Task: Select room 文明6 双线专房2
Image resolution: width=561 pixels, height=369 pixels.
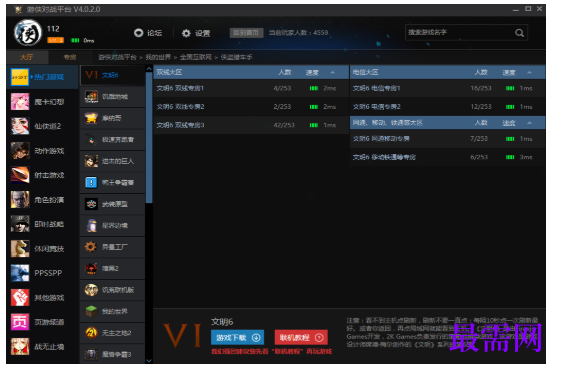Action: coord(251,107)
